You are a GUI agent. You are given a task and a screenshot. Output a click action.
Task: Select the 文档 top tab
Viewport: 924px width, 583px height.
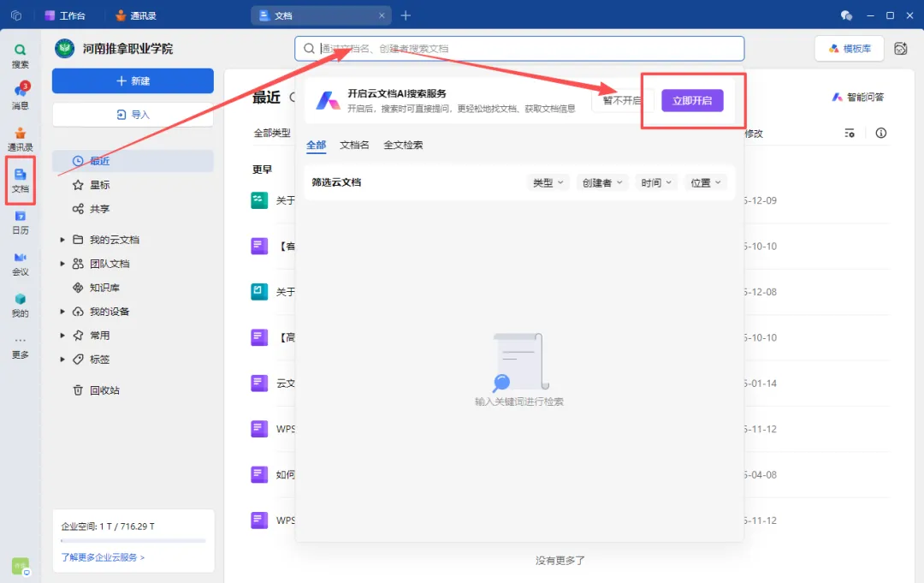tap(321, 15)
